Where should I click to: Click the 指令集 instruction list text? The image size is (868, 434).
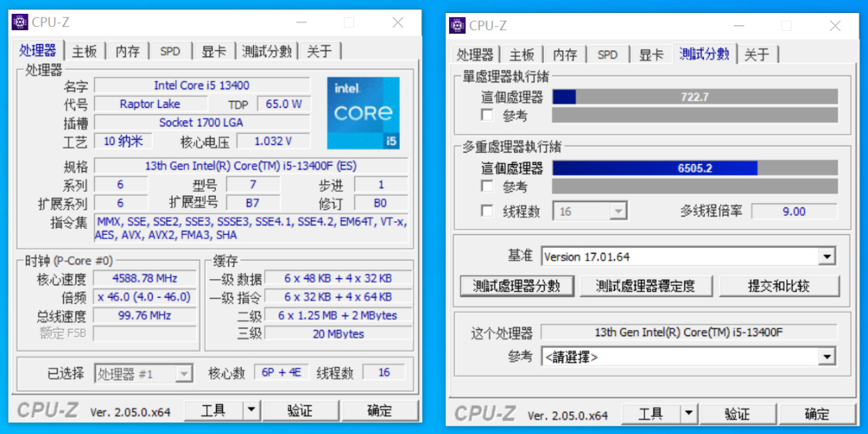252,228
